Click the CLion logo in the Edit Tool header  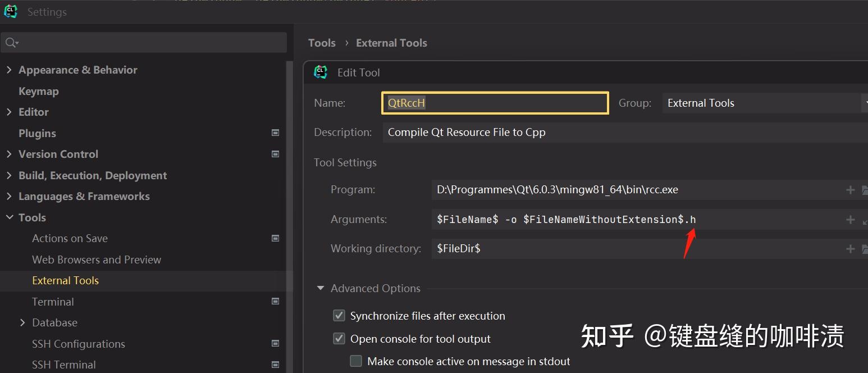click(320, 72)
